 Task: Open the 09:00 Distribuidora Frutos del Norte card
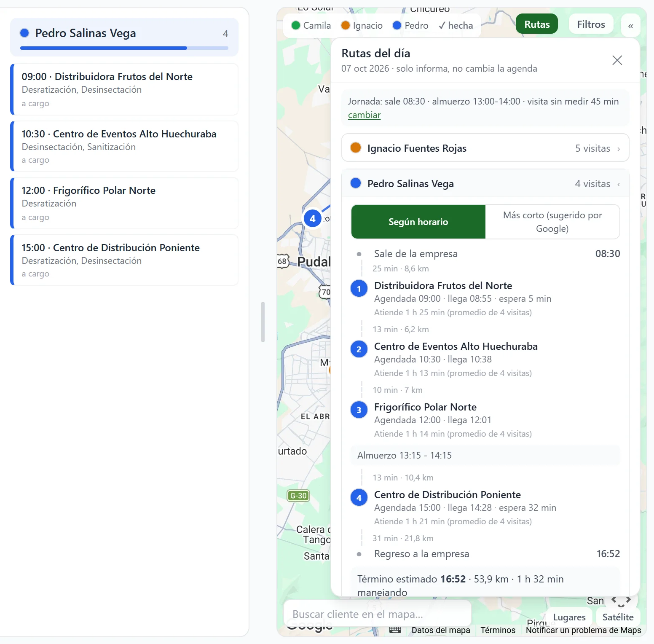[124, 89]
